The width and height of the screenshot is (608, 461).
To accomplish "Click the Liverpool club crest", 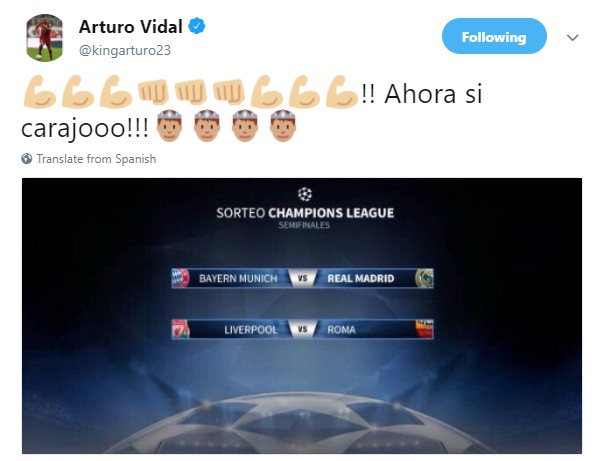I will tap(181, 329).
